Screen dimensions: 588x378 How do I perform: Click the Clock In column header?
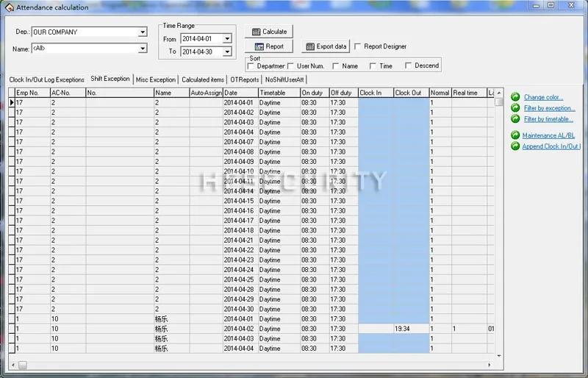(x=376, y=93)
